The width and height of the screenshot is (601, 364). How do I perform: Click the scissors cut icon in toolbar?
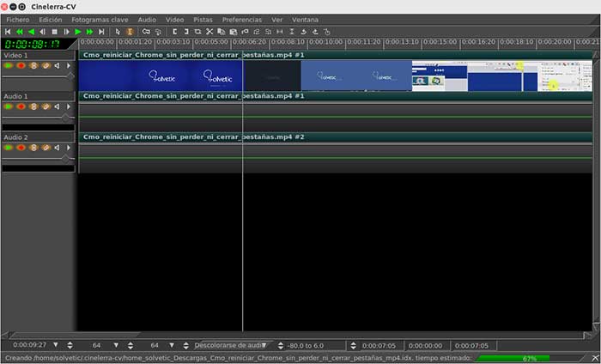click(209, 32)
